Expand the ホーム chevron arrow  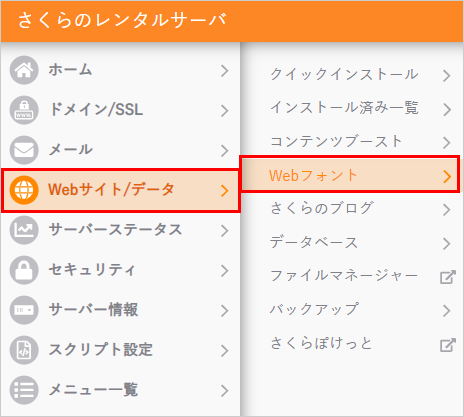tap(225, 71)
